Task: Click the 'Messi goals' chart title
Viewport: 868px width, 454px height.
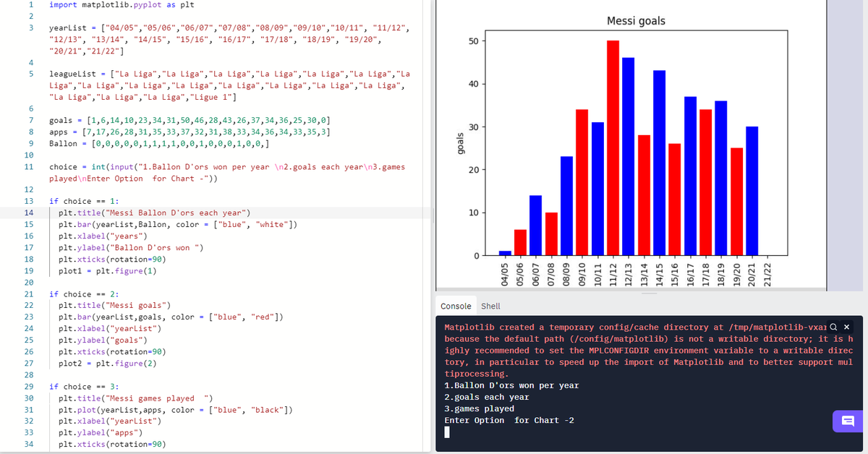Action: 636,21
